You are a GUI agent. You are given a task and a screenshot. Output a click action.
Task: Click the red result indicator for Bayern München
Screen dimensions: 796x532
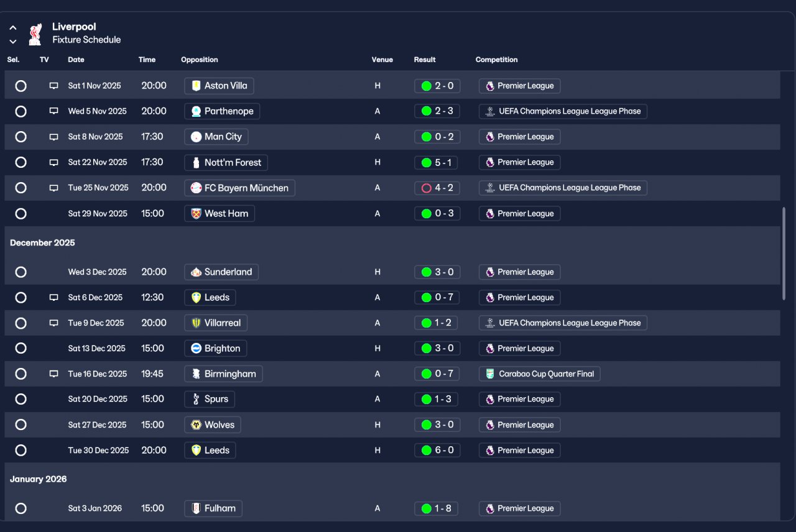coord(426,188)
